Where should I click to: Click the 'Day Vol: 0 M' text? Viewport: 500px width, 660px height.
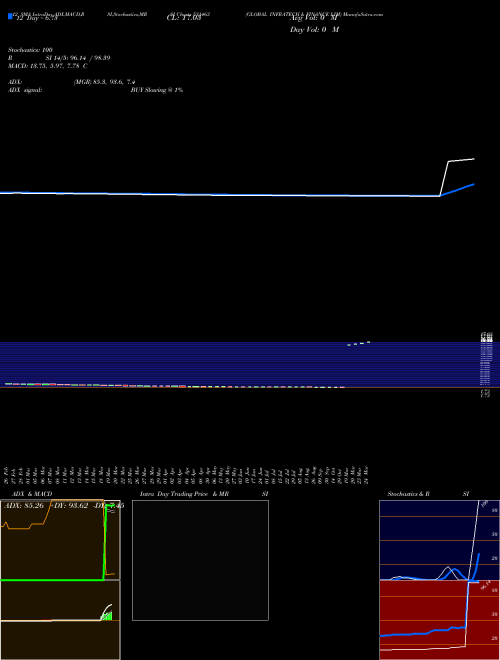(x=314, y=29)
